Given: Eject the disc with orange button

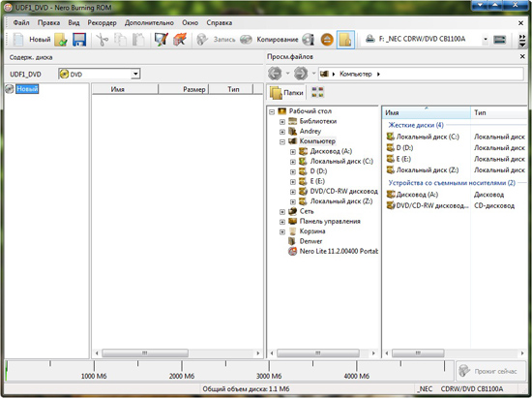Looking at the screenshot, I should [327, 40].
